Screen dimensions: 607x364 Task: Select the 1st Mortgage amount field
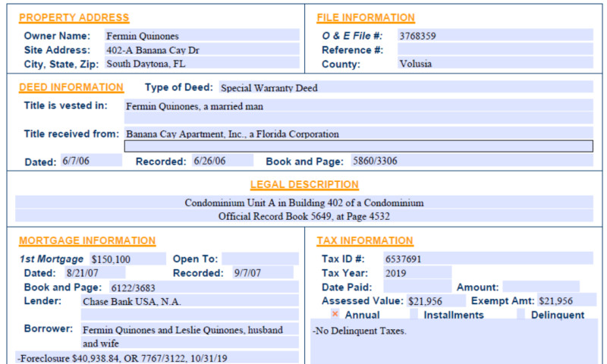127,259
